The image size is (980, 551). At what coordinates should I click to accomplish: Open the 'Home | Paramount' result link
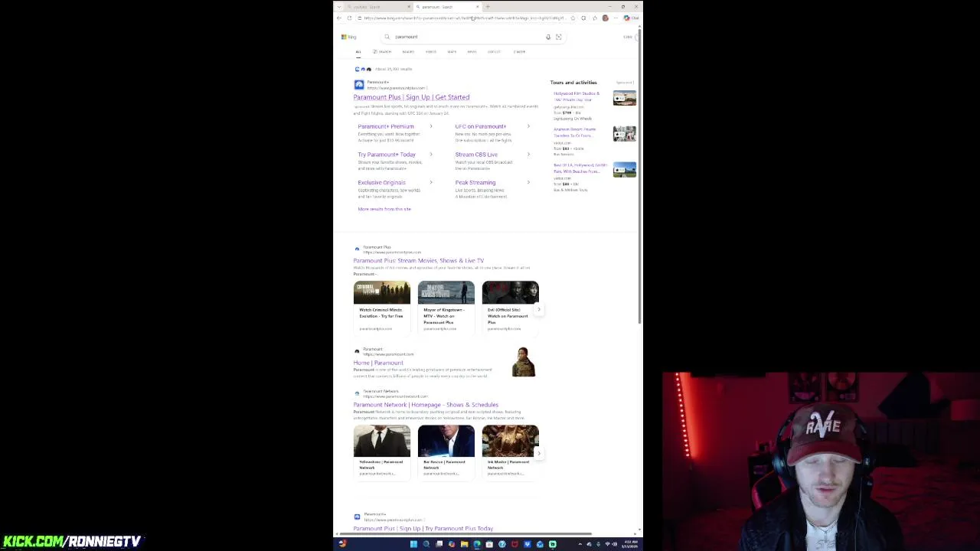378,363
